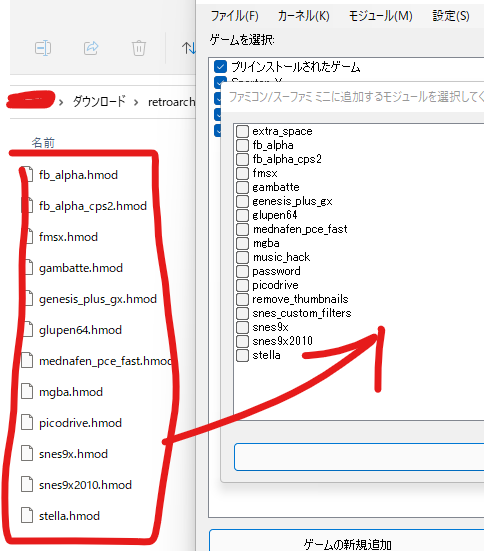Viewport: 484px width, 551px height.
Task: Check the mgba module checkbox
Action: point(242,243)
